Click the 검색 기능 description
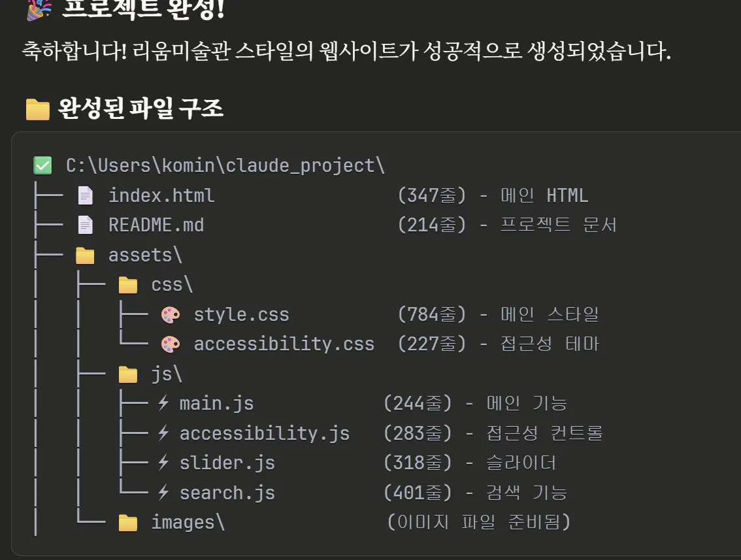Viewport: 741px width, 560px height. [527, 493]
